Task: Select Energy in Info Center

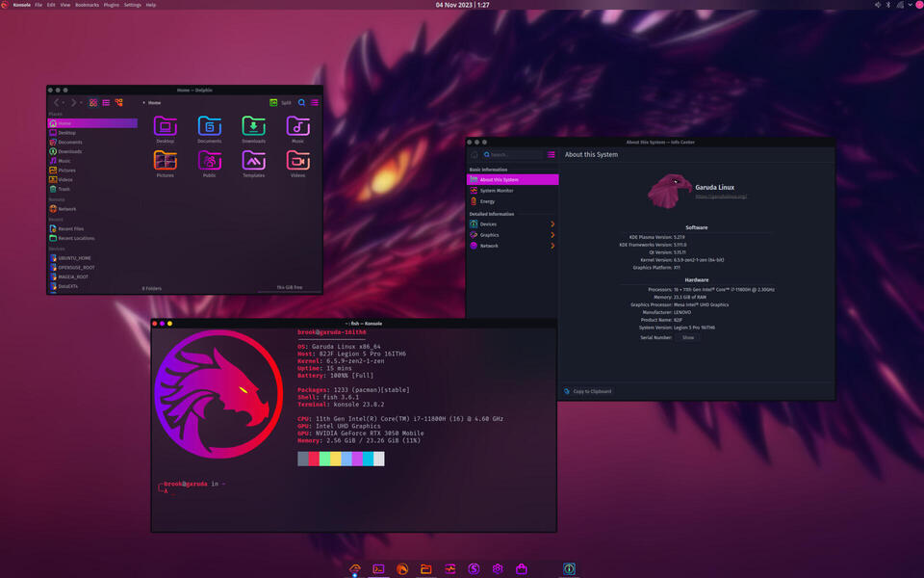Action: coord(513,201)
